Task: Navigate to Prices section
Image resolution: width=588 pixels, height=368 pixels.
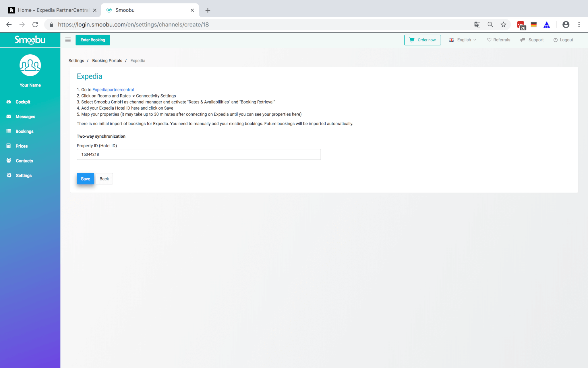Action: coord(22,146)
